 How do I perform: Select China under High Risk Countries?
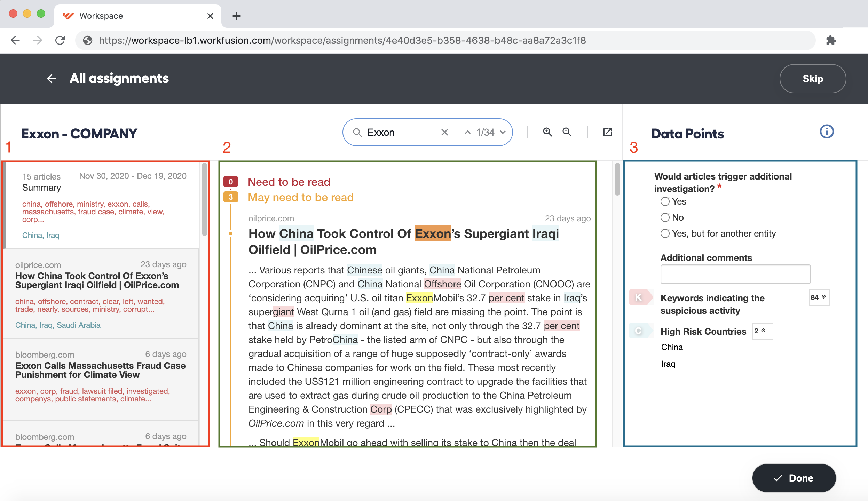tap(672, 347)
